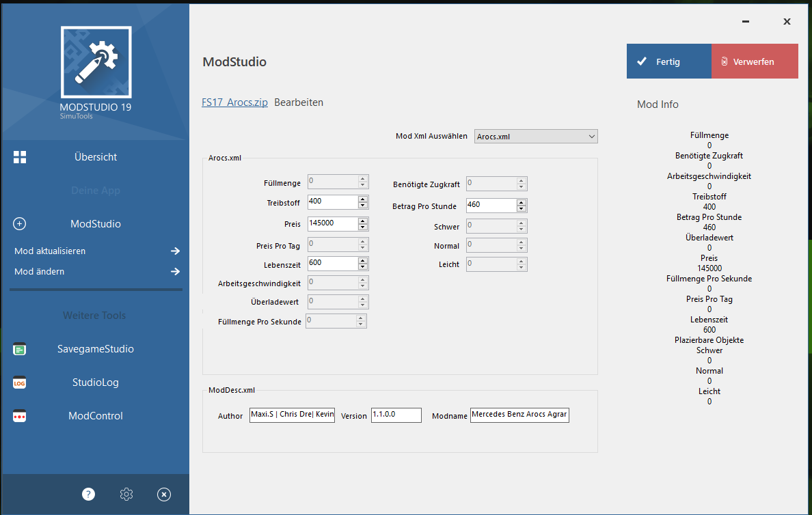Click the circled X exit icon

coord(164,495)
